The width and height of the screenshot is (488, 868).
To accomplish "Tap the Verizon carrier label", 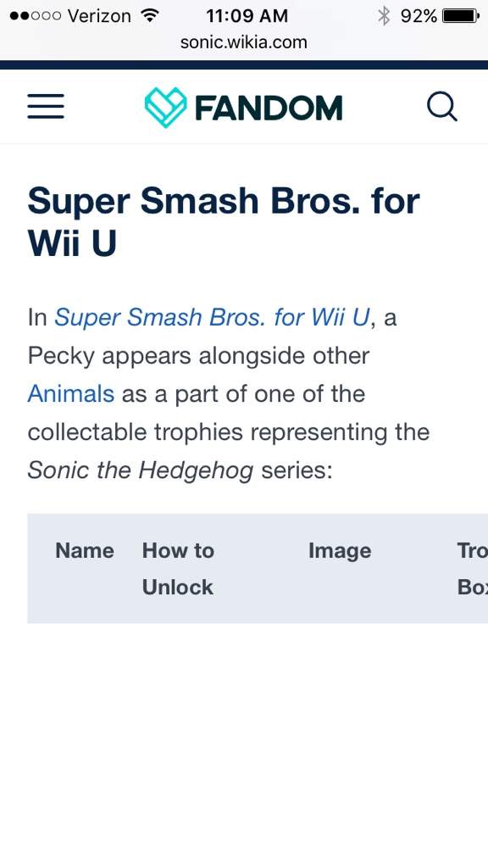I will (99, 16).
